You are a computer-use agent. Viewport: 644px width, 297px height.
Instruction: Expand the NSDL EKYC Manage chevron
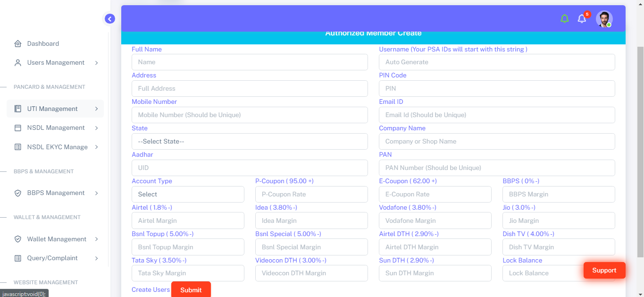pyautogui.click(x=96, y=147)
